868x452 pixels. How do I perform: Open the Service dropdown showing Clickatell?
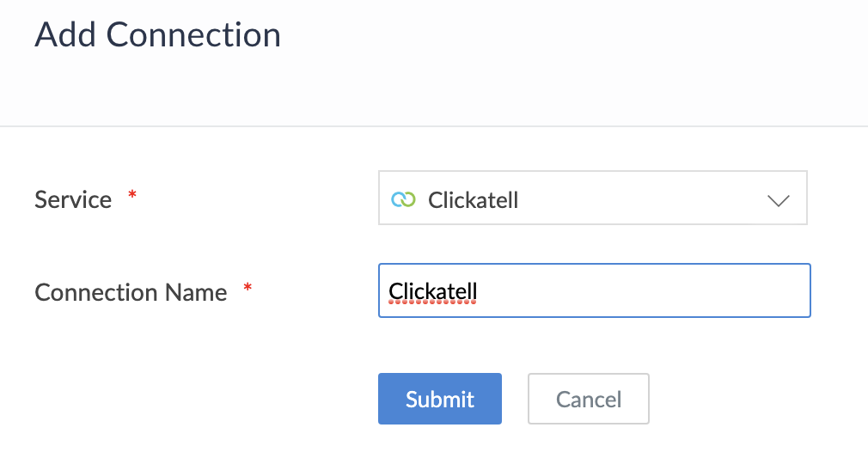592,198
